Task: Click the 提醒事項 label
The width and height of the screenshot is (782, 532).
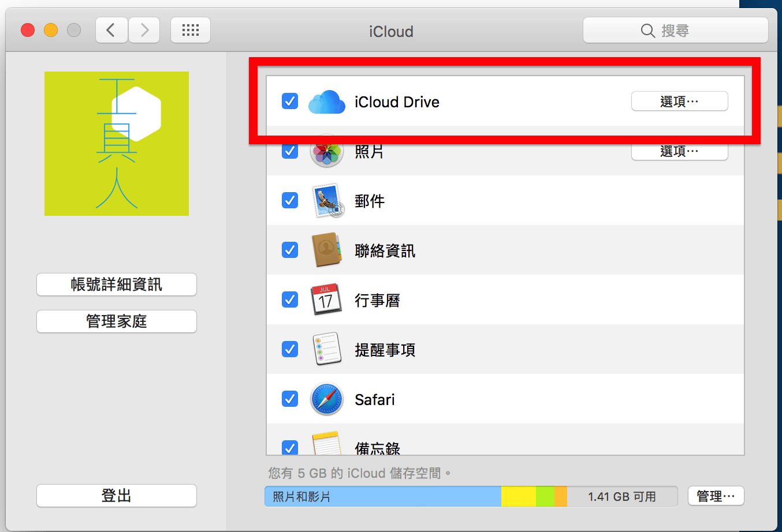Action: coord(385,350)
